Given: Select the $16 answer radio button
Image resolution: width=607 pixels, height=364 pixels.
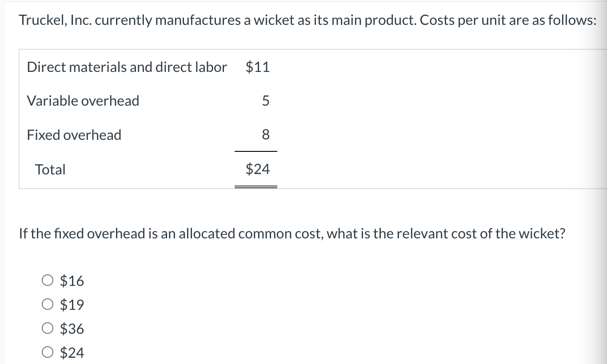Looking at the screenshot, I should pyautogui.click(x=48, y=281).
